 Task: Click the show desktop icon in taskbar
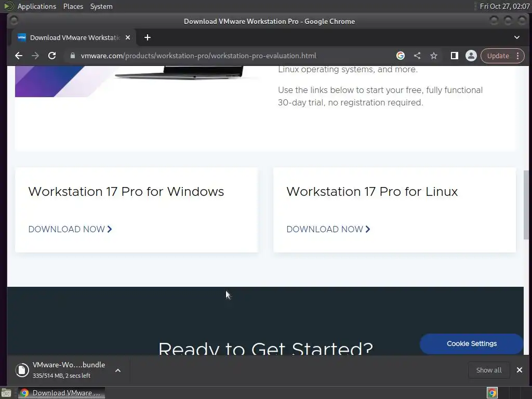6,393
